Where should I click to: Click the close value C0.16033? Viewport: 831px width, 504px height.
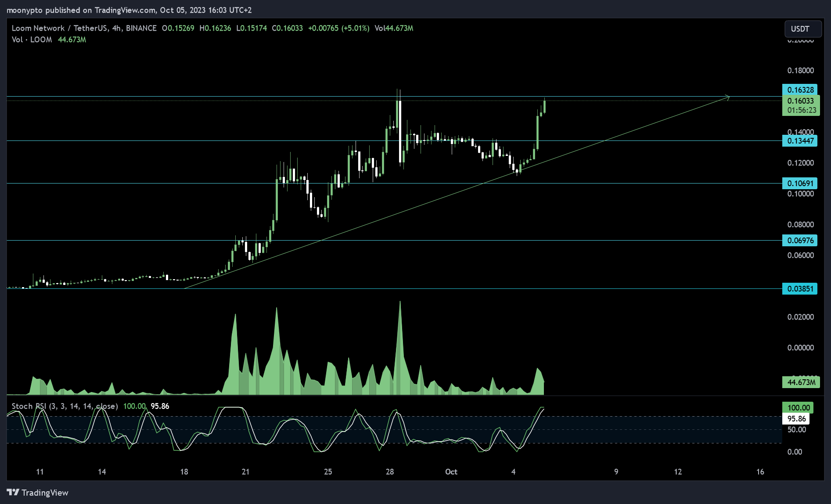[287, 28]
